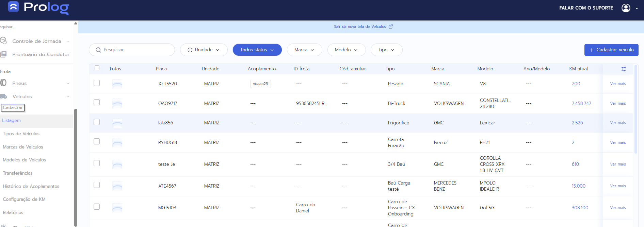Open the Unidade filter dropdown
This screenshot has width=644, height=227.
click(x=204, y=50)
